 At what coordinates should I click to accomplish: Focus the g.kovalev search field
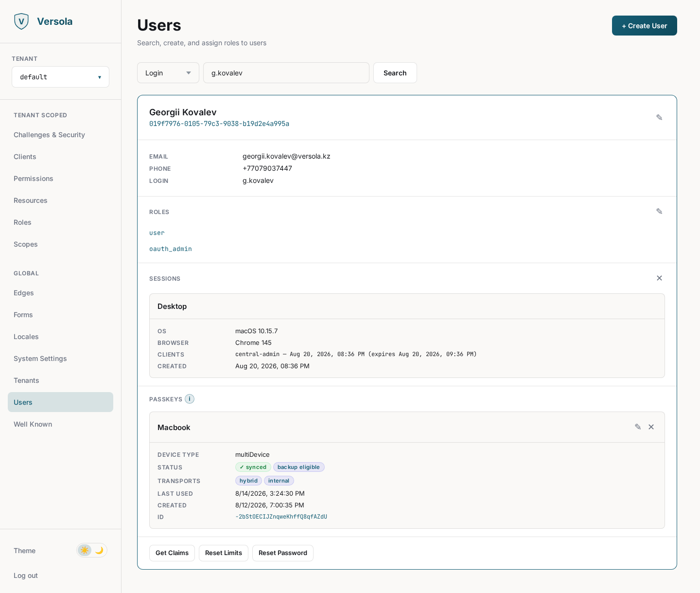(x=286, y=73)
